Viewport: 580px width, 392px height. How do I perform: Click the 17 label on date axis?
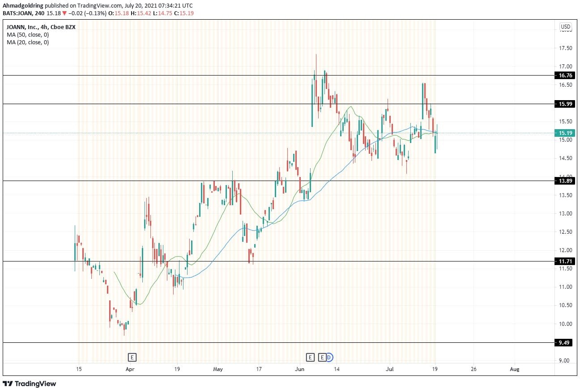pyautogui.click(x=259, y=370)
